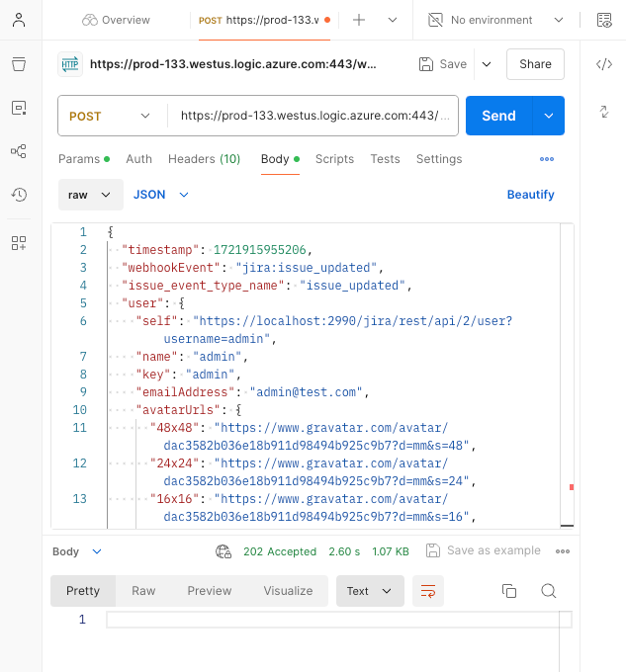Switch to the Params tab
Viewport: 626px width, 672px height.
tap(84, 159)
